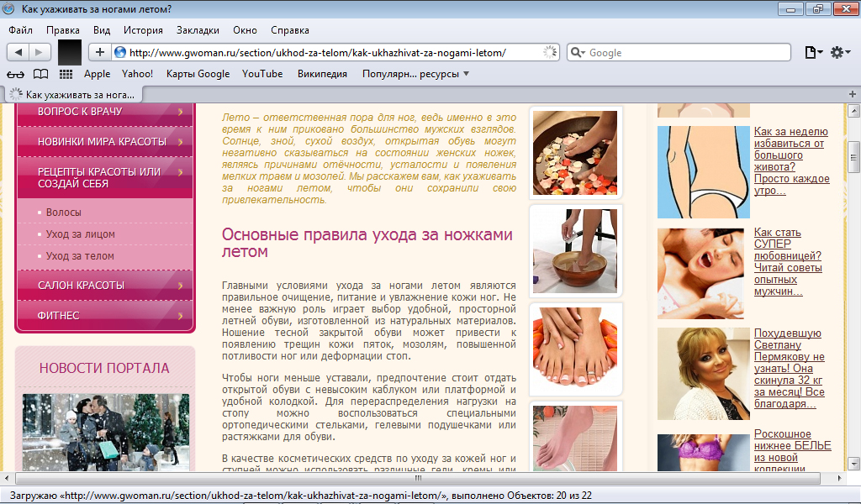861x504 pixels.
Task: Open the settings gear menu
Action: click(840, 53)
